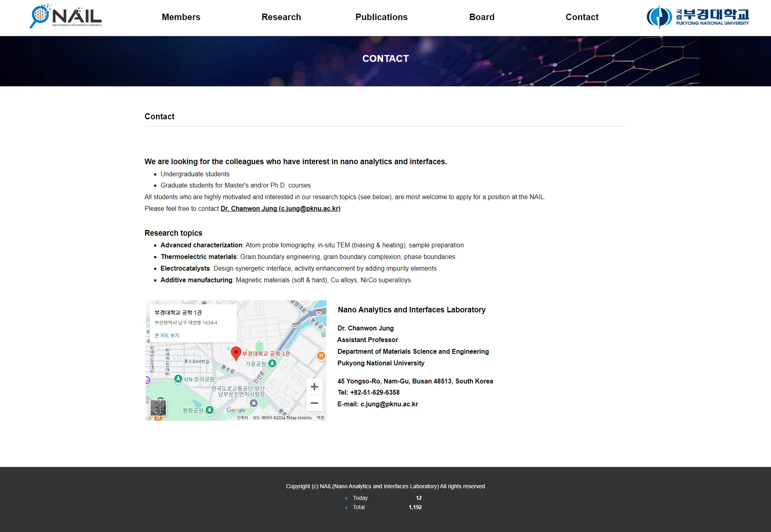Image resolution: width=771 pixels, height=532 pixels.
Task: Go to the Publications menu
Action: coord(381,17)
